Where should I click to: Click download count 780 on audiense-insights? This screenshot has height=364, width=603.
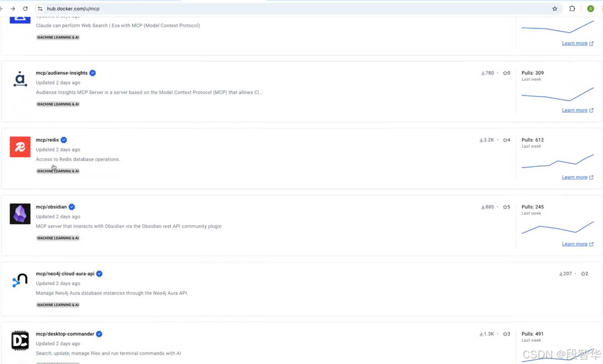pyautogui.click(x=488, y=73)
